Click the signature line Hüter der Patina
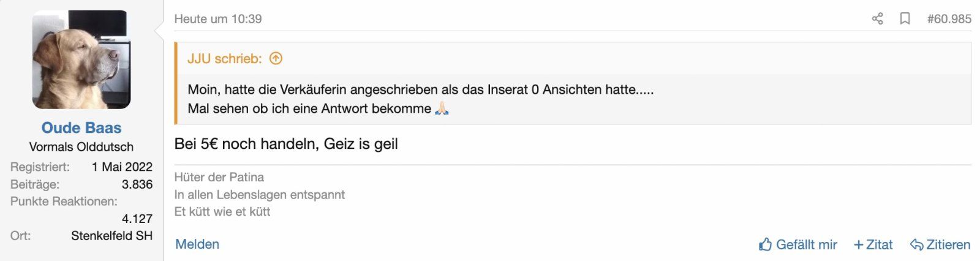The height and width of the screenshot is (261, 980). (x=219, y=178)
